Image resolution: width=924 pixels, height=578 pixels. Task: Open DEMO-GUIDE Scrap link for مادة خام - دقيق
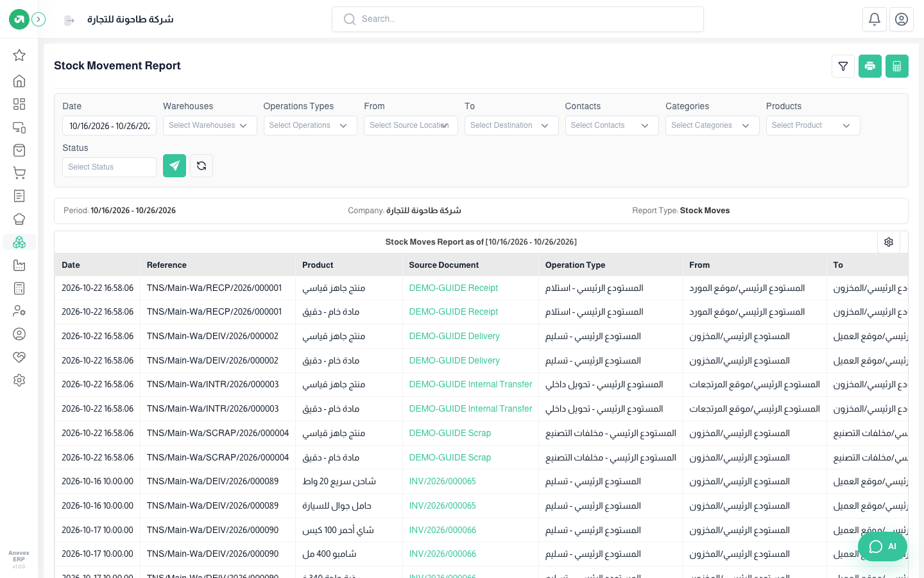tap(450, 458)
